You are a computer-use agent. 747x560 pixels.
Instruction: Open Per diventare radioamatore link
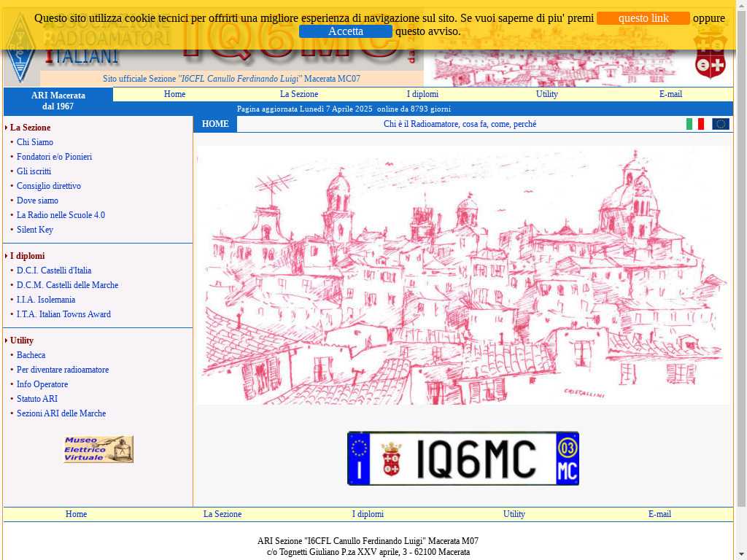[x=63, y=370]
